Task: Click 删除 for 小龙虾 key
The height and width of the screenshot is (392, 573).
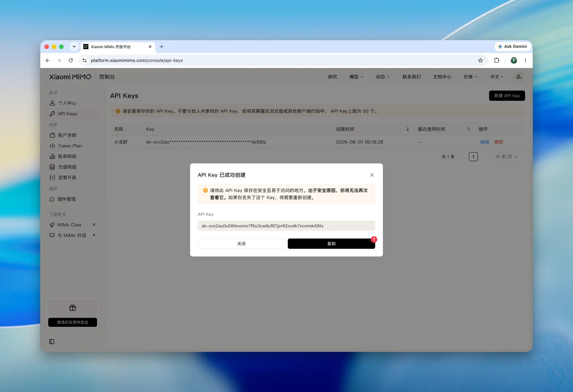Action: [499, 142]
